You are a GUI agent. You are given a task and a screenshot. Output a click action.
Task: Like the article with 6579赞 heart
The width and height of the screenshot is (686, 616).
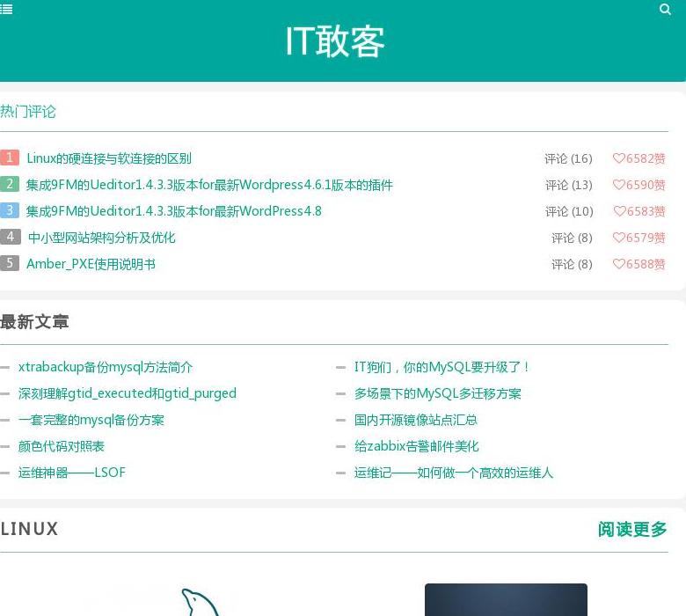(x=639, y=238)
